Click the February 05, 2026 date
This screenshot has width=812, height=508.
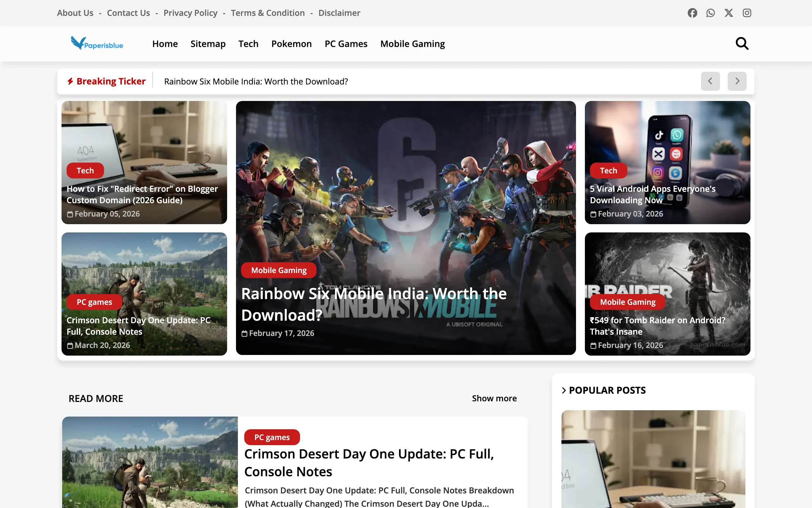point(103,214)
